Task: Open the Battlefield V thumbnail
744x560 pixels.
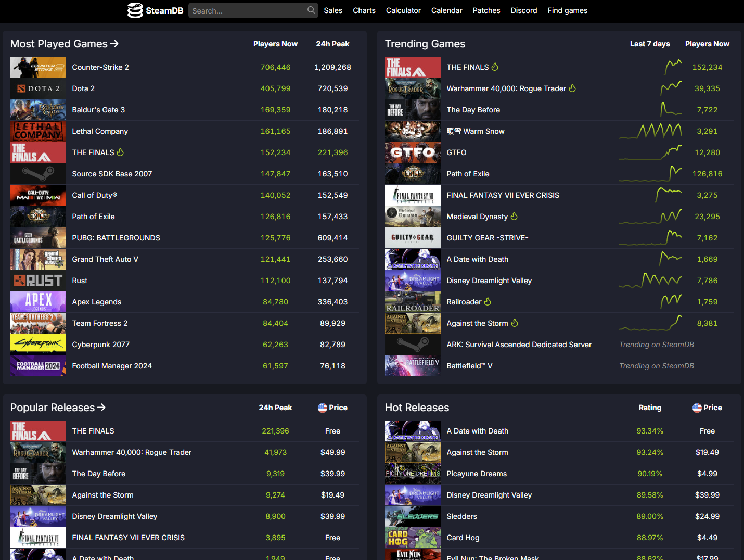Action: click(x=413, y=366)
